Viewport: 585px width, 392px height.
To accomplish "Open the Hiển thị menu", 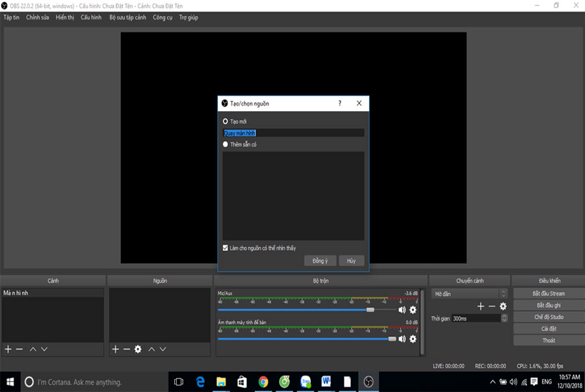I will click(64, 18).
